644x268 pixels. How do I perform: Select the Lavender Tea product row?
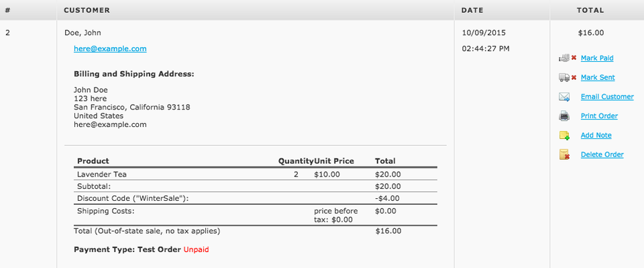click(256, 174)
